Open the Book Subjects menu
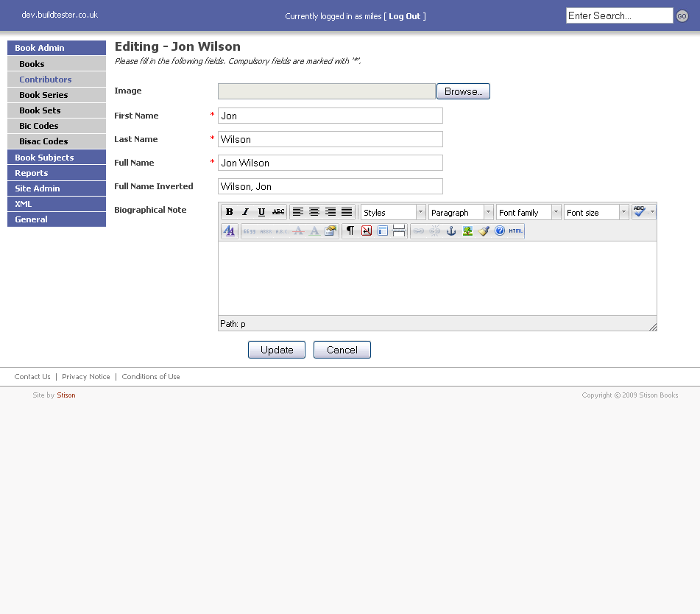 point(57,158)
